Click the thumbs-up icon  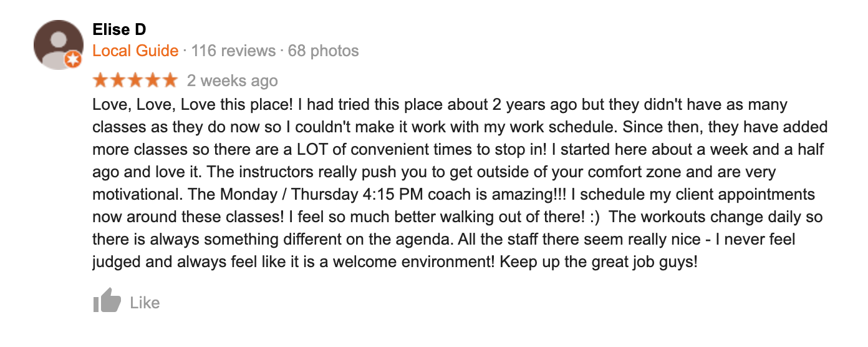[107, 301]
